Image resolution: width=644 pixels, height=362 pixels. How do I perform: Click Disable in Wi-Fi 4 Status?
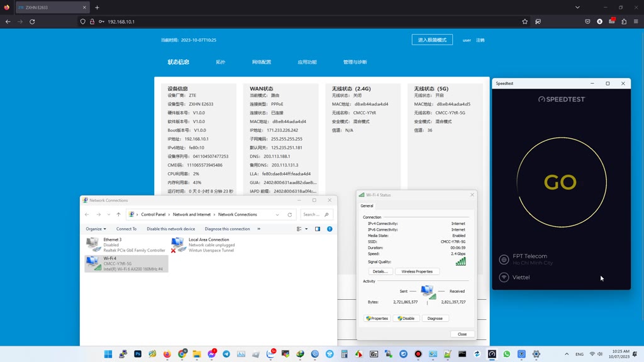(x=406, y=319)
